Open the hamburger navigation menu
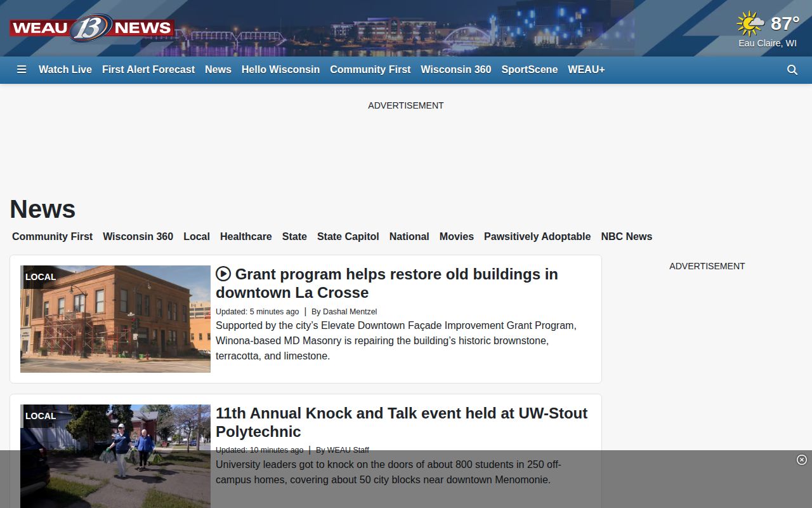 pos(22,70)
